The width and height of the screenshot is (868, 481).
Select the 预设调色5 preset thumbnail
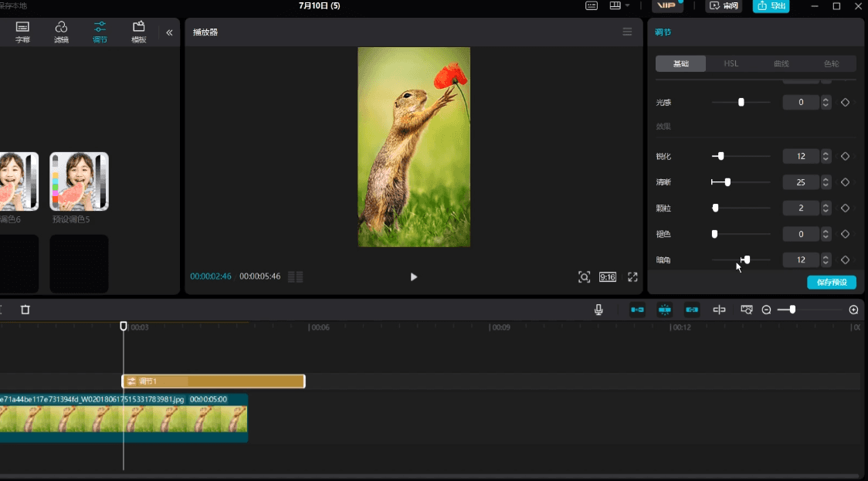(x=80, y=181)
